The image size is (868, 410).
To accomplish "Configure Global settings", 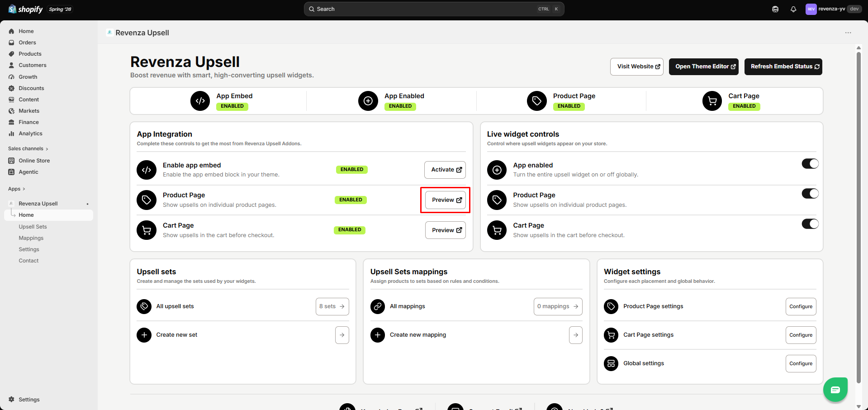I will [x=801, y=363].
